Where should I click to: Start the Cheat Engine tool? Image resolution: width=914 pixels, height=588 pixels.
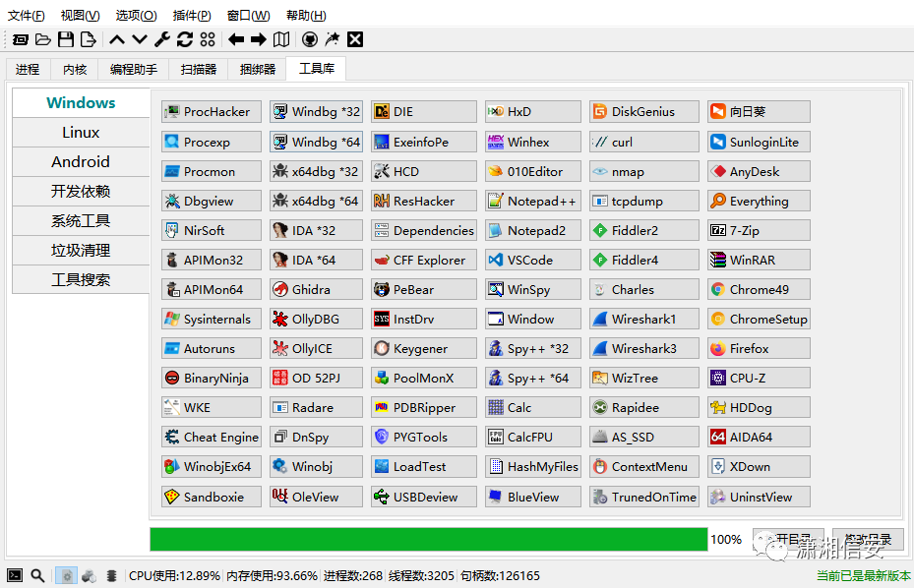pyautogui.click(x=212, y=437)
